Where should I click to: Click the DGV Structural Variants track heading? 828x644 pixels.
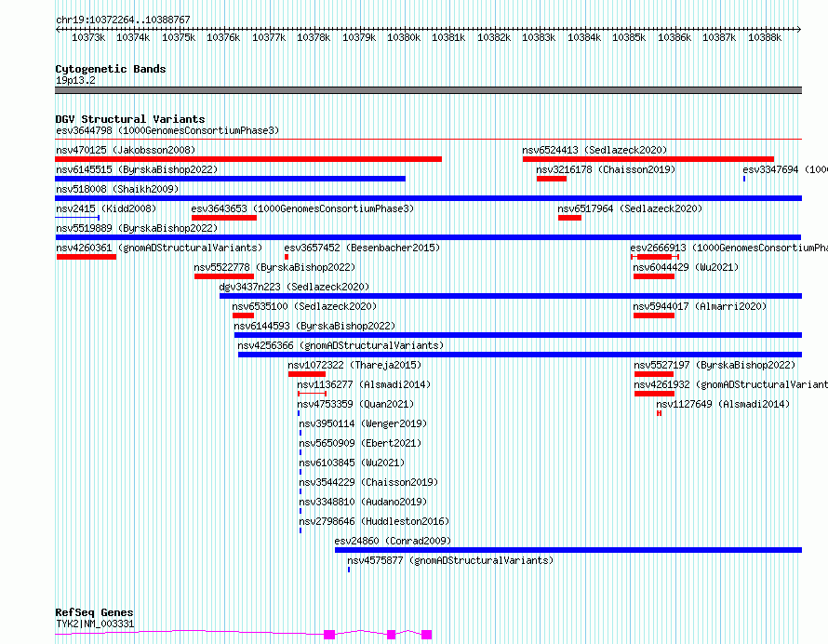(x=130, y=119)
